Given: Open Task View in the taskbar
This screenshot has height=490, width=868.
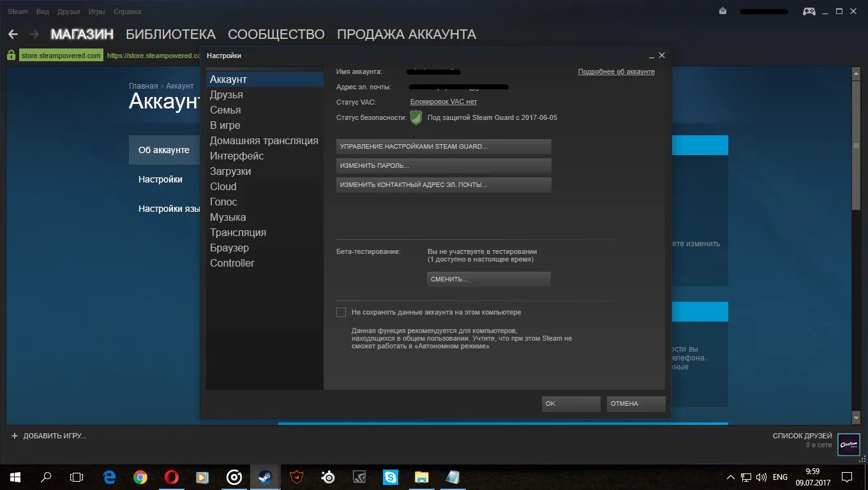Looking at the screenshot, I should [x=77, y=477].
